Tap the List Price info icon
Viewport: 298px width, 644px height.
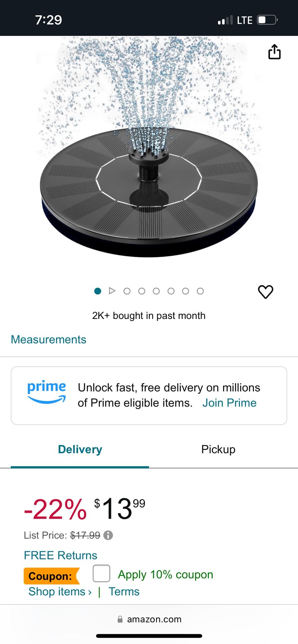click(x=108, y=535)
